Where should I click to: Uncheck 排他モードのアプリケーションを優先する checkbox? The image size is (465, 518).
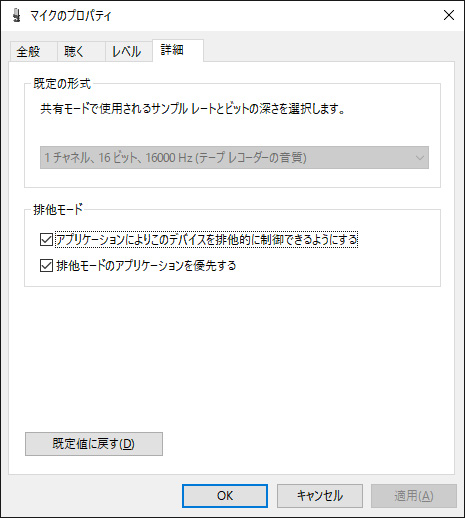click(46, 266)
